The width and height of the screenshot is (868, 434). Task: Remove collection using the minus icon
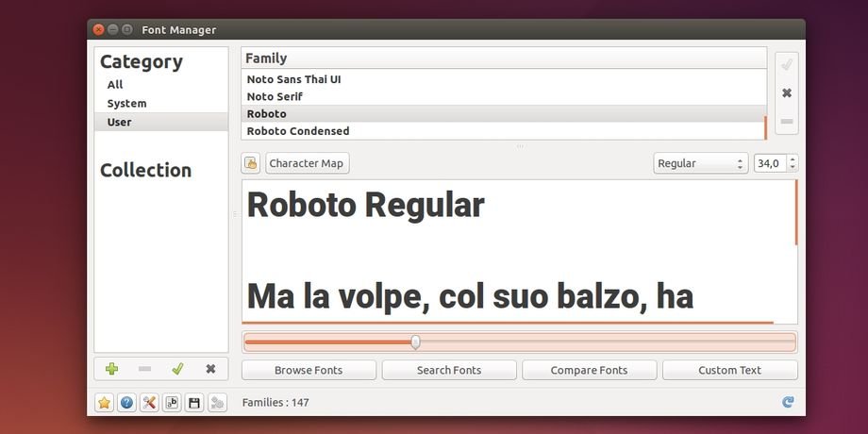[144, 369]
